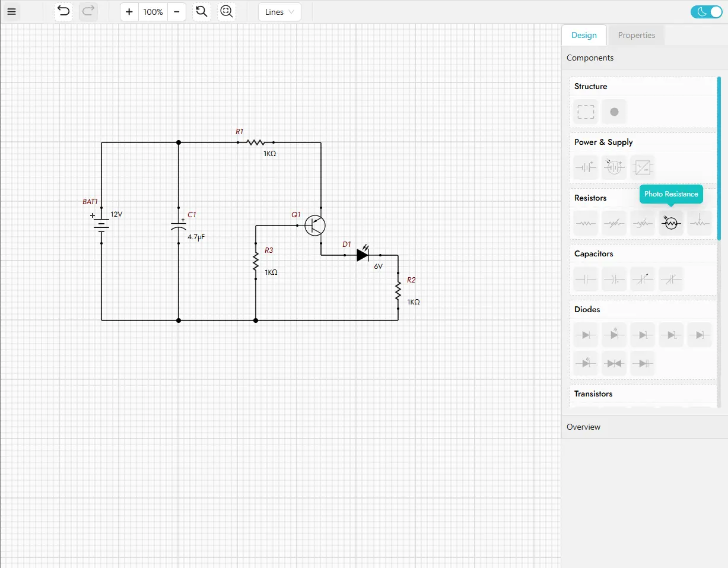Select the Photo Resistance component

click(671, 223)
